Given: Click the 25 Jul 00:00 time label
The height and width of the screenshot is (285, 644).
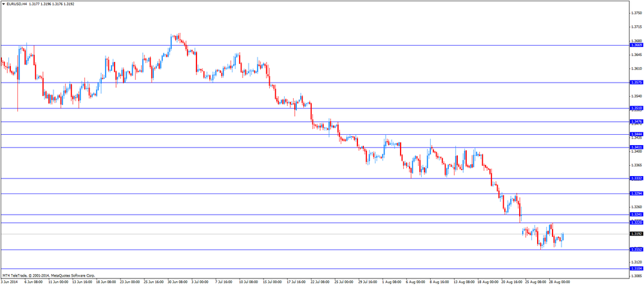Looking at the screenshot, I should coord(344,282).
